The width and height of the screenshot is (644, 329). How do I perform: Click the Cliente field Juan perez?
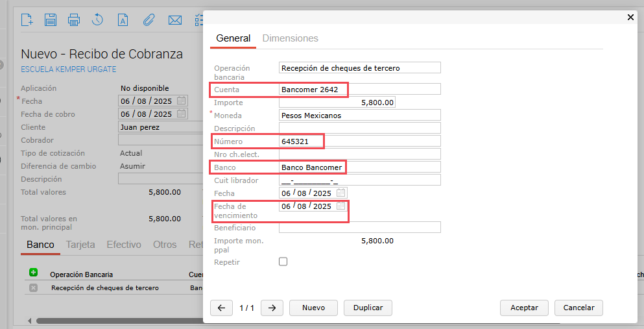point(161,127)
